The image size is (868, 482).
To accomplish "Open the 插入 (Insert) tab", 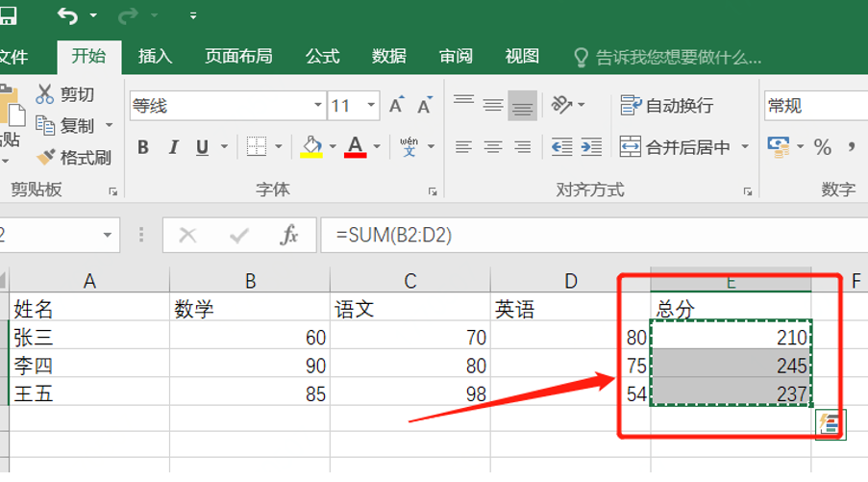I will pos(155,57).
